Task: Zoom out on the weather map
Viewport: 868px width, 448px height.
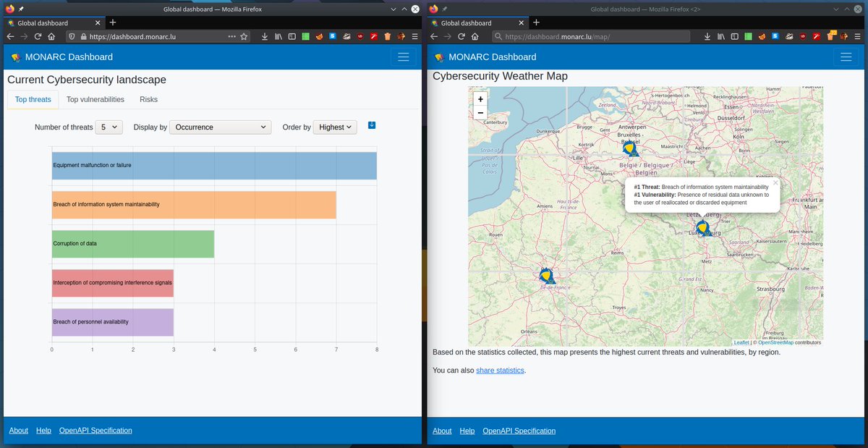Action: 480,112
